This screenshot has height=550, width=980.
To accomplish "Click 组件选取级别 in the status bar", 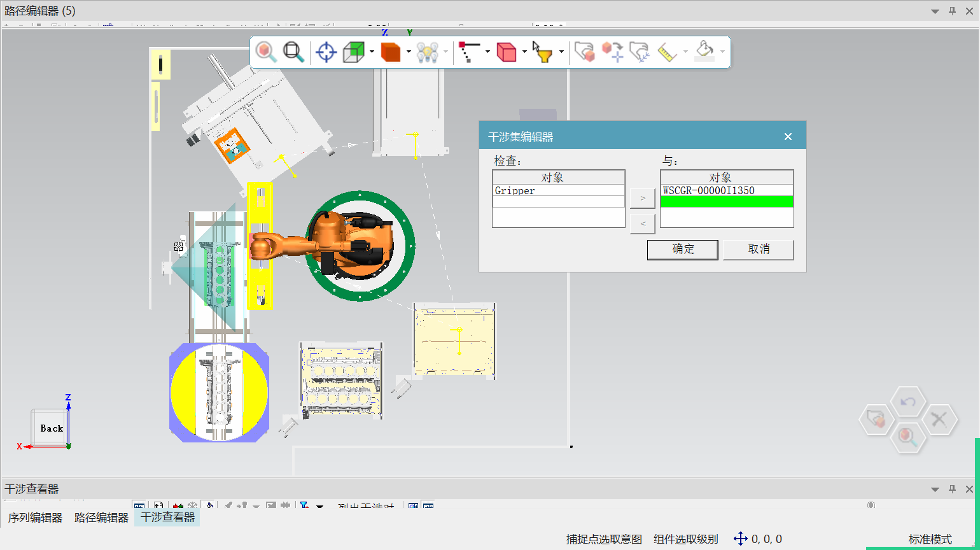I will [686, 539].
